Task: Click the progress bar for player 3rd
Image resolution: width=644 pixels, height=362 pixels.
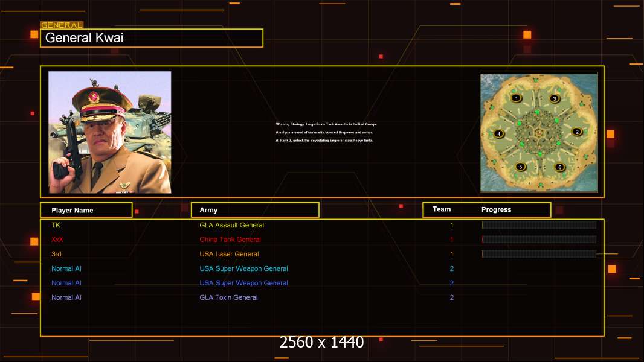Action: click(539, 254)
